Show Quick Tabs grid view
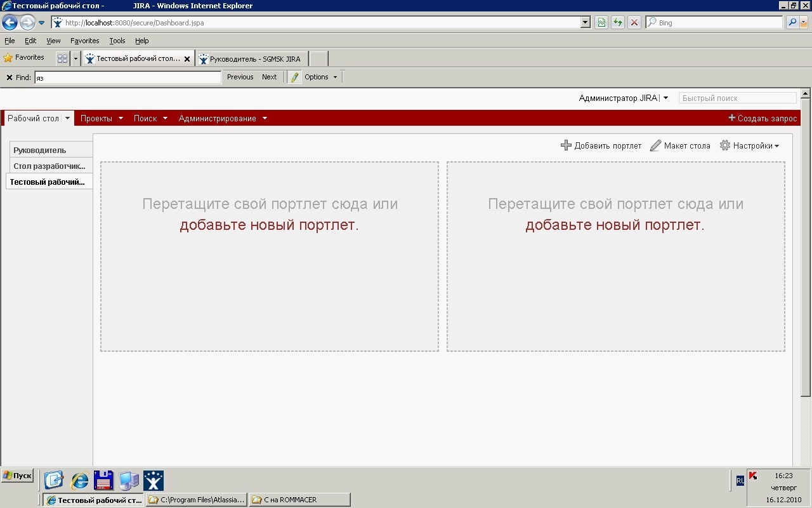Viewport: 812px width, 508px height. coord(62,58)
